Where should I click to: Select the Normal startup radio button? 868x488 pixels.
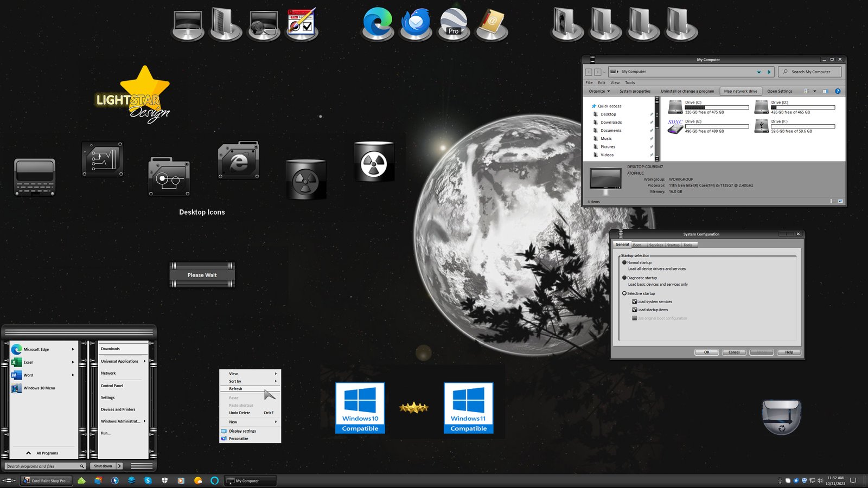point(624,262)
